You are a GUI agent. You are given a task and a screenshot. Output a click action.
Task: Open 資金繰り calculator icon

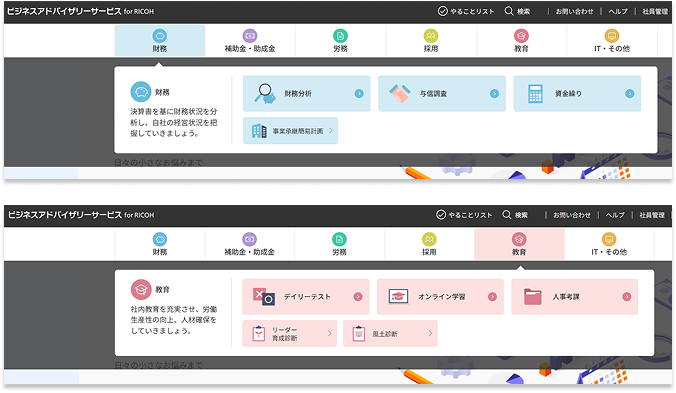point(535,94)
